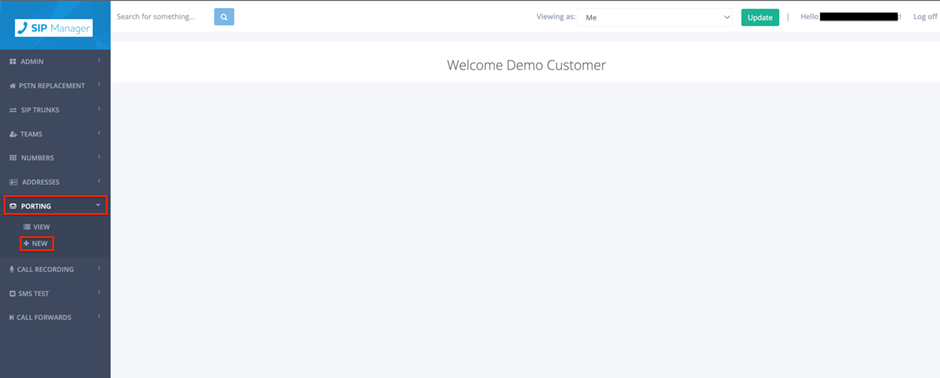The width and height of the screenshot is (940, 378).
Task: Click the View list icon
Action: tap(26, 227)
